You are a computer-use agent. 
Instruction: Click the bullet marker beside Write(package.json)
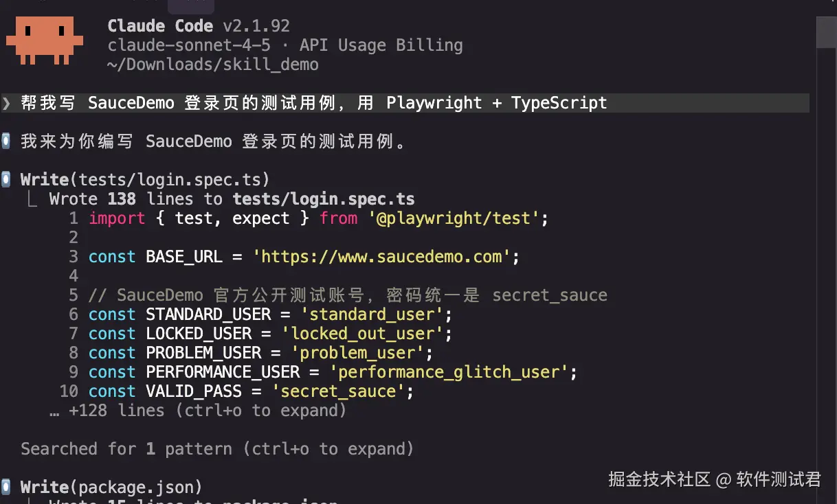6,487
